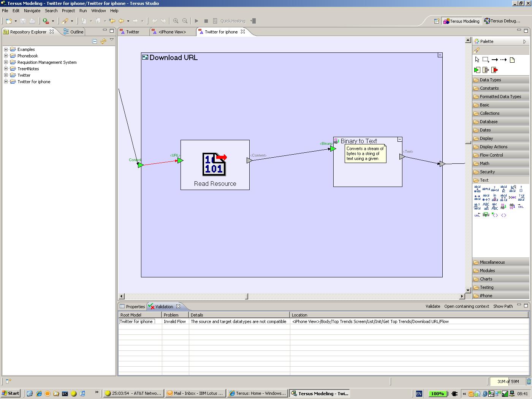Image resolution: width=532 pixels, height=399 pixels.
Task: Select the green trigger slot tool
Action: (x=477, y=70)
